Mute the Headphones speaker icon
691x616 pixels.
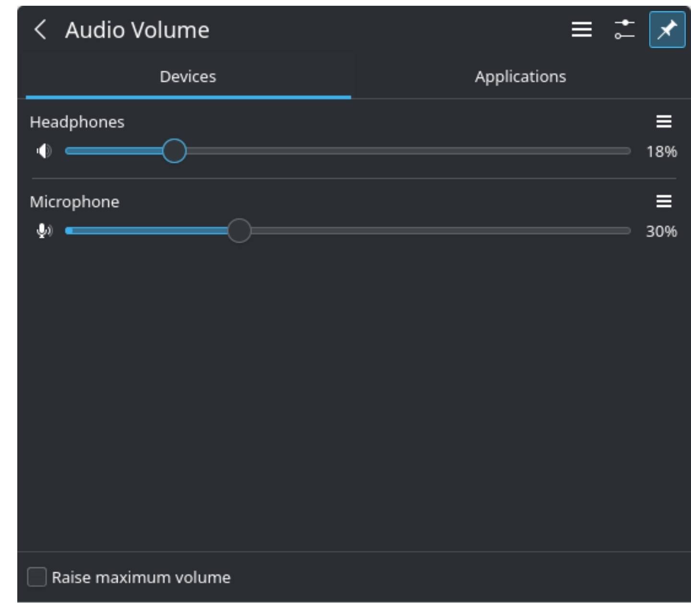pyautogui.click(x=44, y=151)
